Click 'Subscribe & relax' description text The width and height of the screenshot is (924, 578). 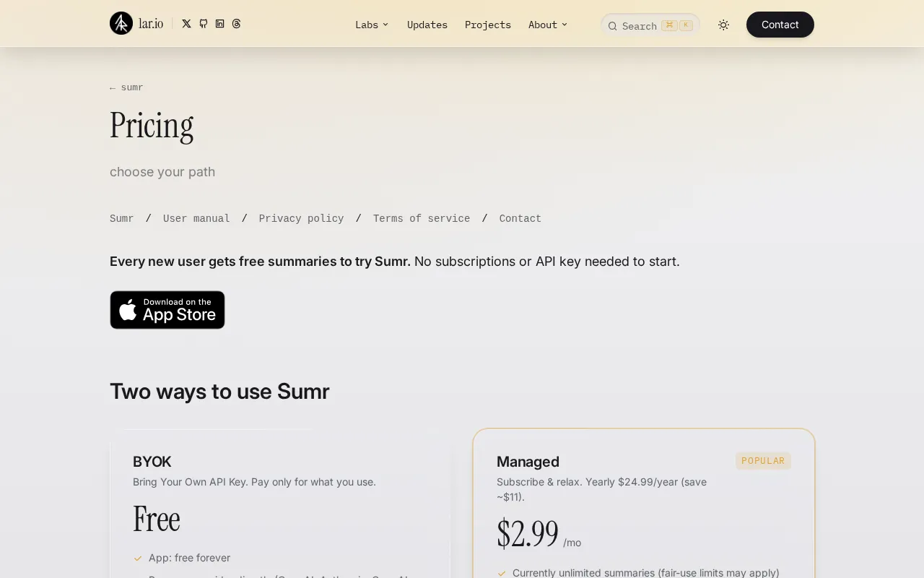pos(601,489)
